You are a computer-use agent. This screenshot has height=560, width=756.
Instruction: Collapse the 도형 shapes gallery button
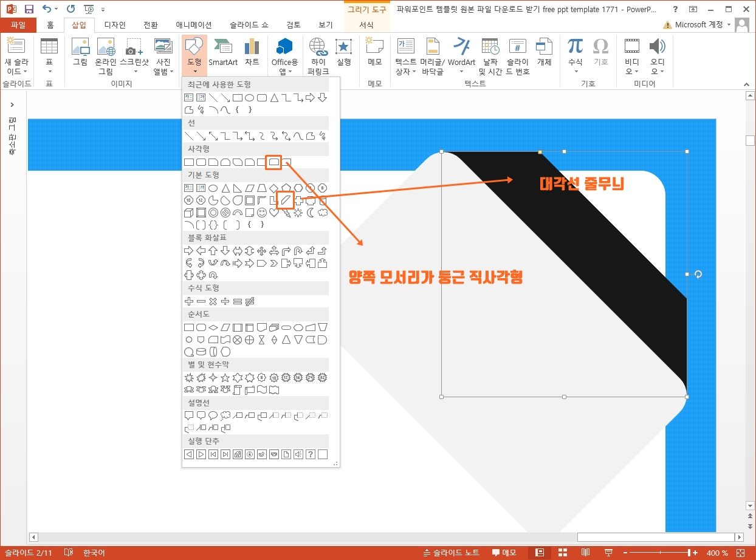[x=194, y=56]
